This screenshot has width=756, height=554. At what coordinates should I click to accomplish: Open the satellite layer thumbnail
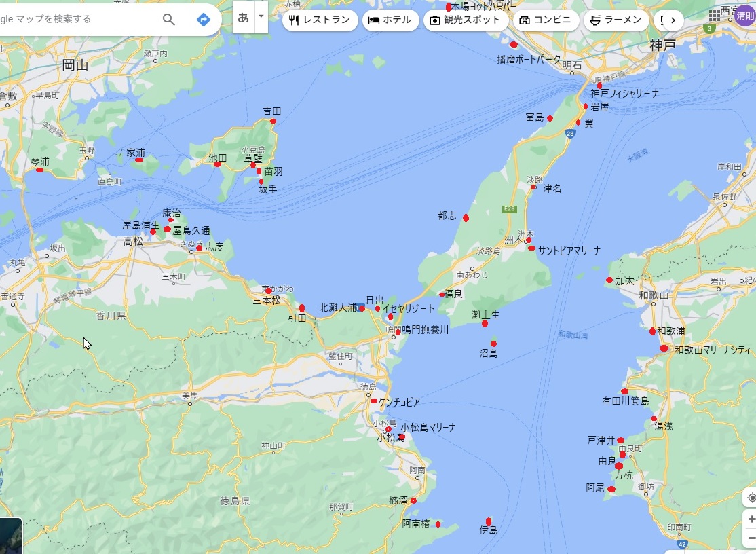[x=10, y=536]
